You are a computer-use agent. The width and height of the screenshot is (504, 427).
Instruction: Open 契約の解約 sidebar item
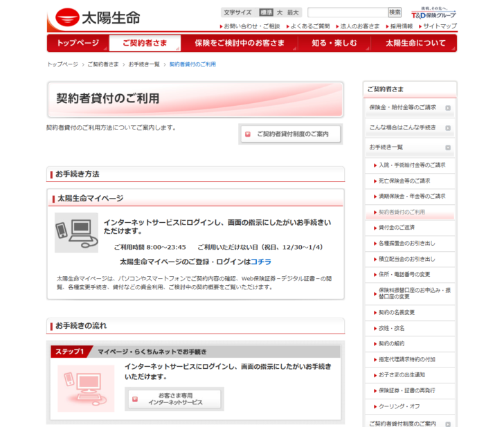tap(410, 344)
